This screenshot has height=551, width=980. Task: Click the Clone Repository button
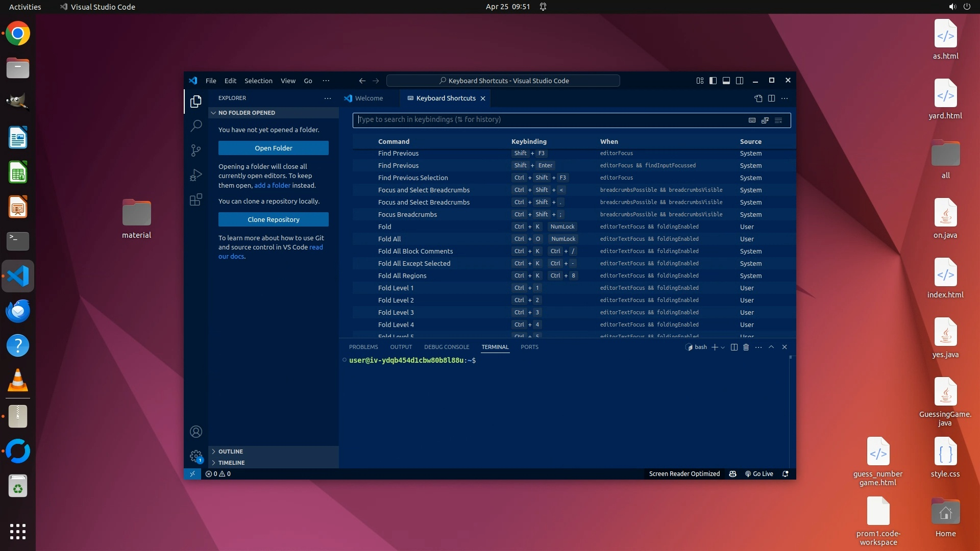pyautogui.click(x=274, y=219)
